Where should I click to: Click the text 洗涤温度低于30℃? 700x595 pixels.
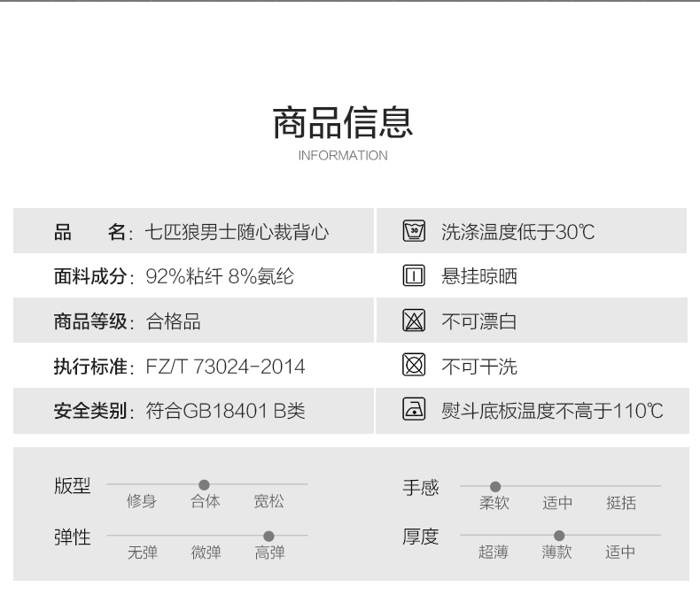(x=517, y=232)
